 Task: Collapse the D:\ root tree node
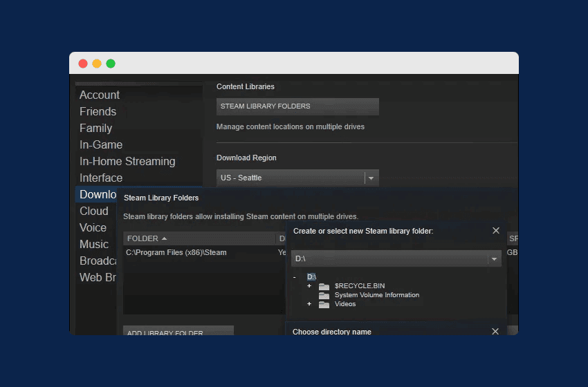tap(295, 277)
